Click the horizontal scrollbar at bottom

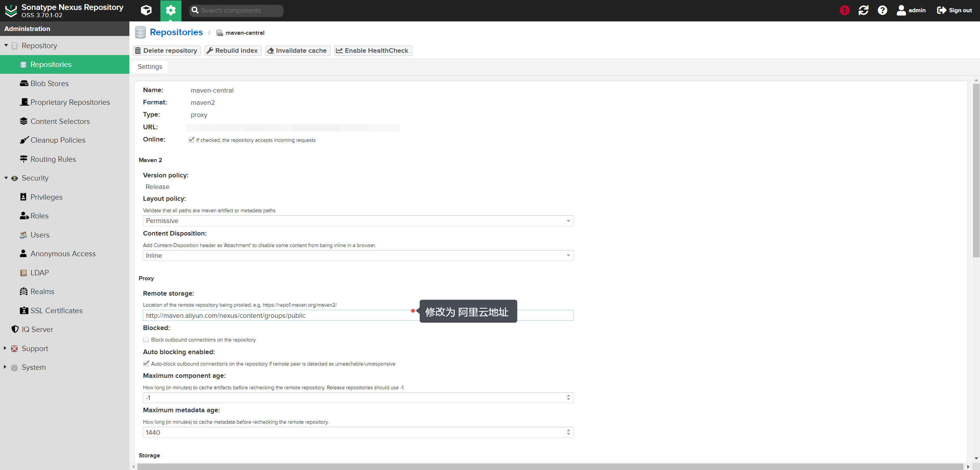coord(550,467)
